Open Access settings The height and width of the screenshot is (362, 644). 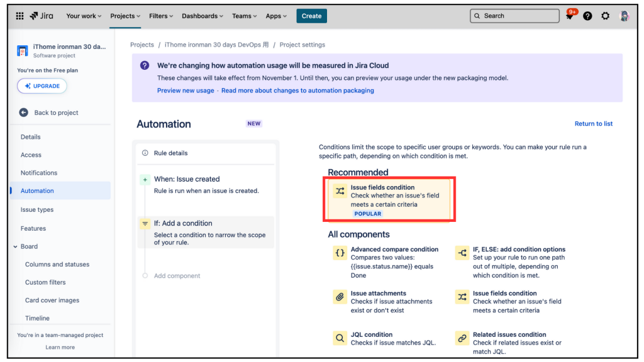60,155
